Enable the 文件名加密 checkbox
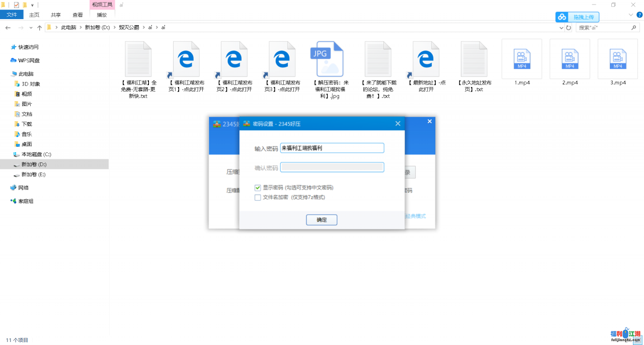Screen dimensions: 644x345 pyautogui.click(x=258, y=198)
